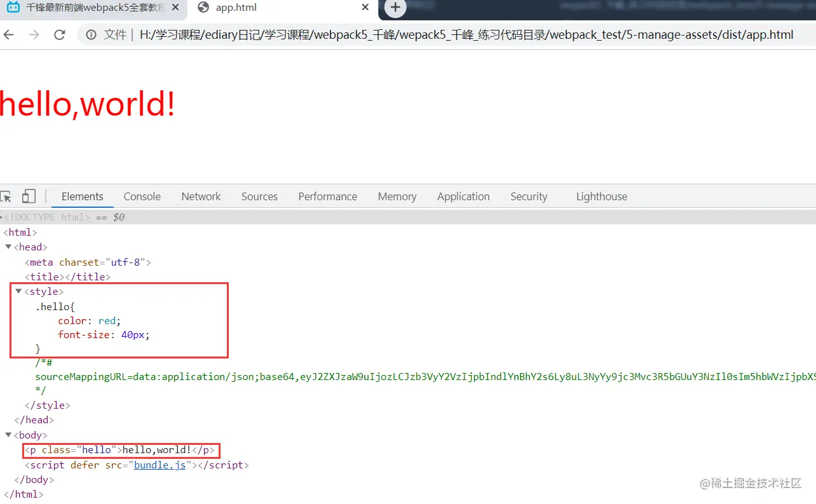The image size is (816, 504).
Task: Open the Sources panel tab
Action: tap(259, 196)
